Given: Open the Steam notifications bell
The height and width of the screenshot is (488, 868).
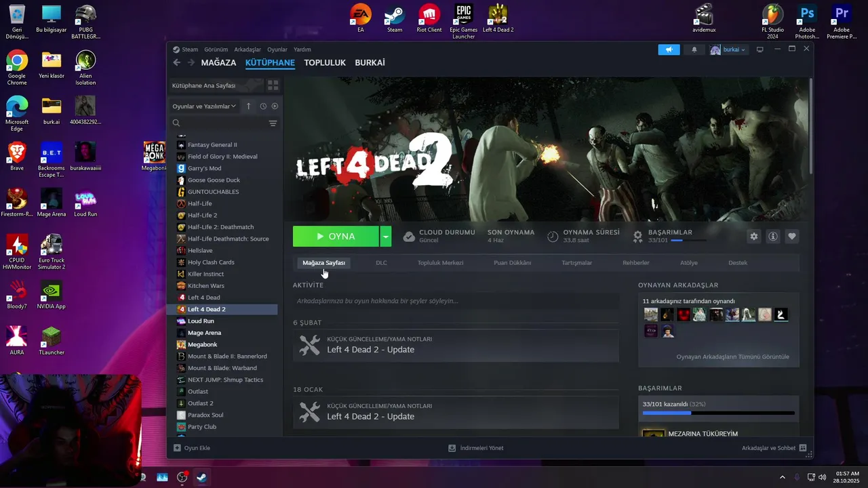Looking at the screenshot, I should tap(694, 49).
